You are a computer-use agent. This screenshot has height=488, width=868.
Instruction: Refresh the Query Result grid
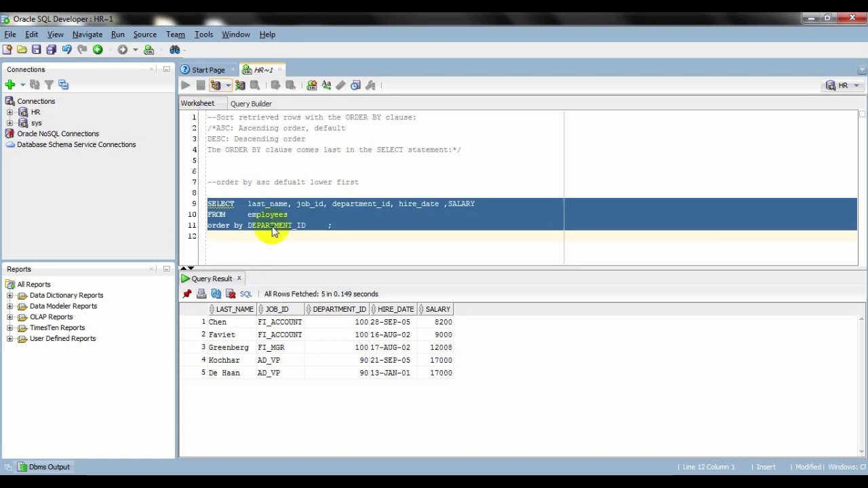click(216, 294)
